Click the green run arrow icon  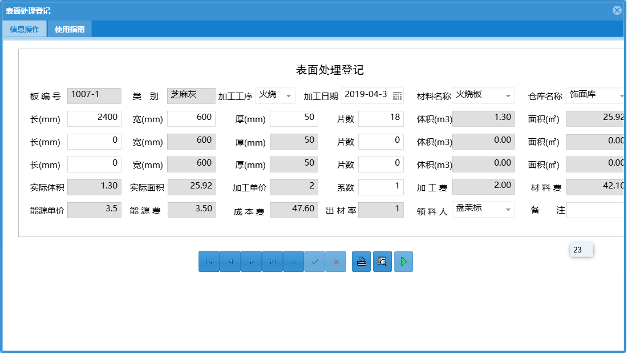[x=403, y=261]
